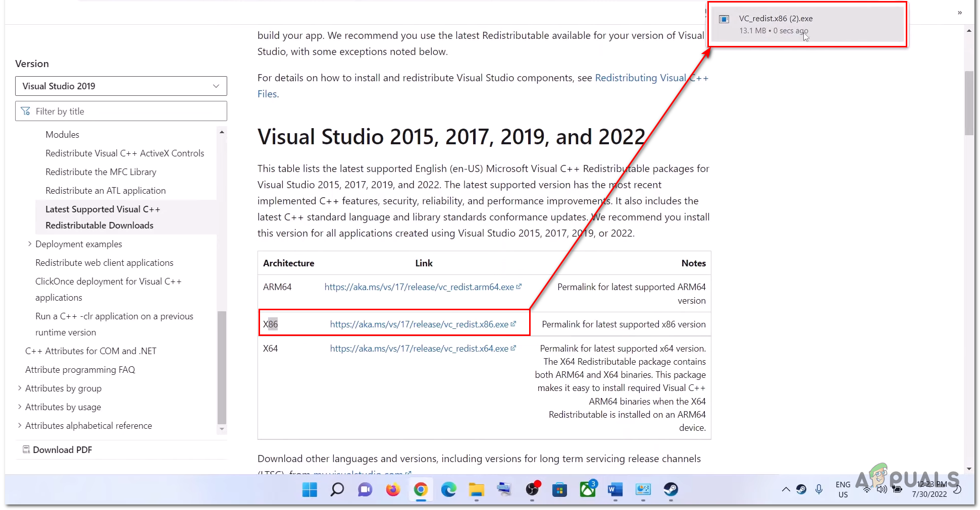Open Wi-Fi network settings from the tray
This screenshot has width=980, height=510.
[x=867, y=489]
